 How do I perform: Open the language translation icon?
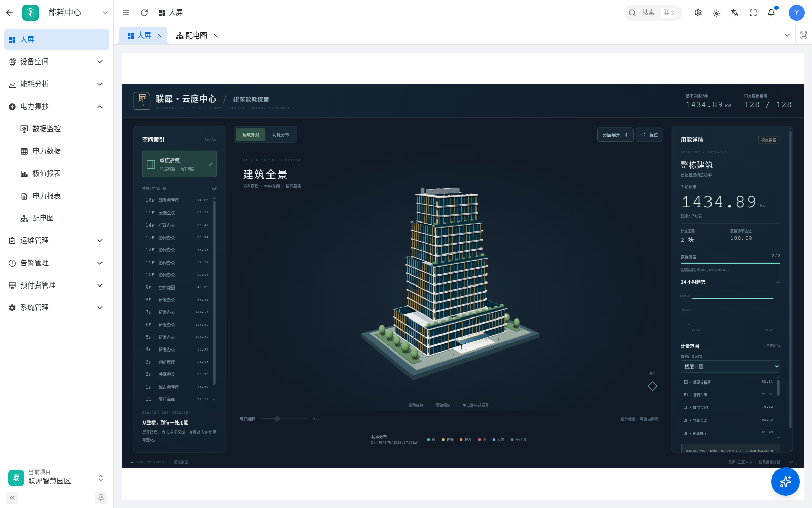tap(735, 13)
